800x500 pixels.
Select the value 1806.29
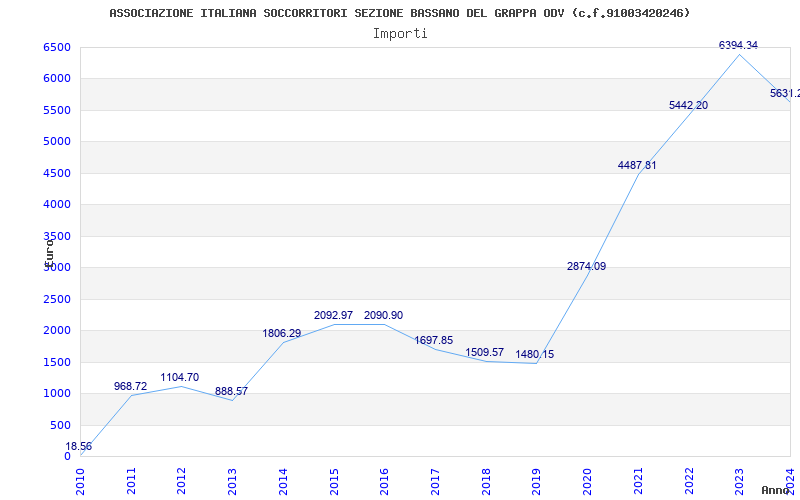click(282, 334)
